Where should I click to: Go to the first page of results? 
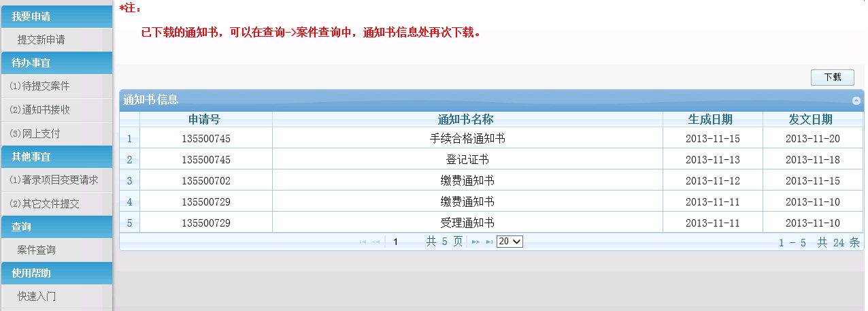(363, 242)
